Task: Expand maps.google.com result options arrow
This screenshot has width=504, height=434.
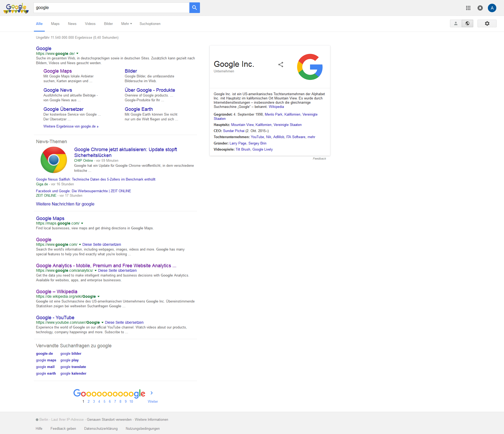Action: coord(82,223)
